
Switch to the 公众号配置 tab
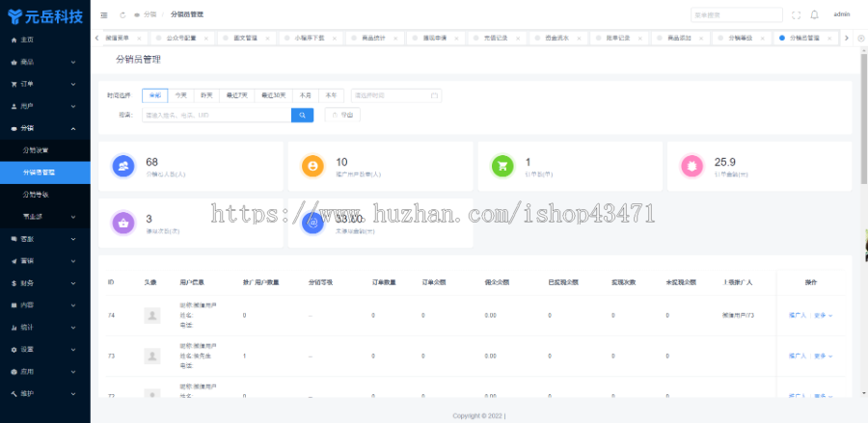[x=181, y=39]
